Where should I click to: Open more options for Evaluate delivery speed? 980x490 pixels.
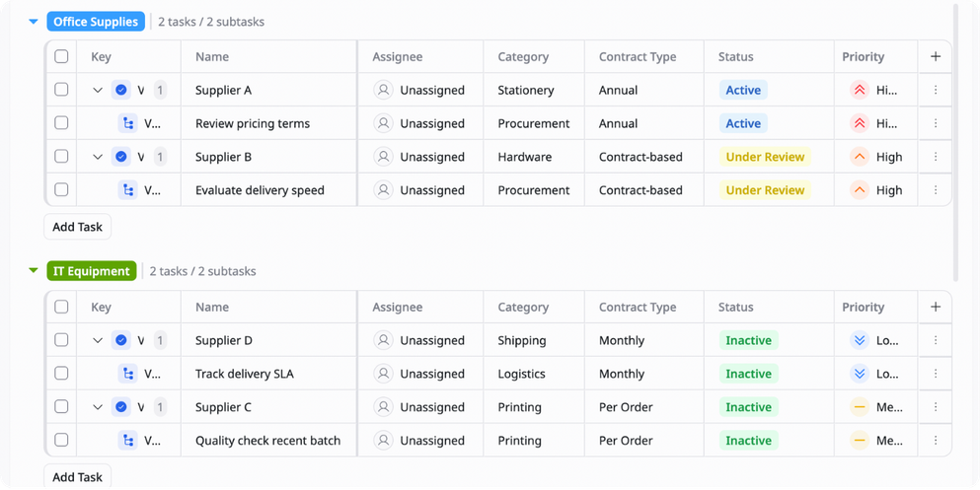click(x=936, y=190)
